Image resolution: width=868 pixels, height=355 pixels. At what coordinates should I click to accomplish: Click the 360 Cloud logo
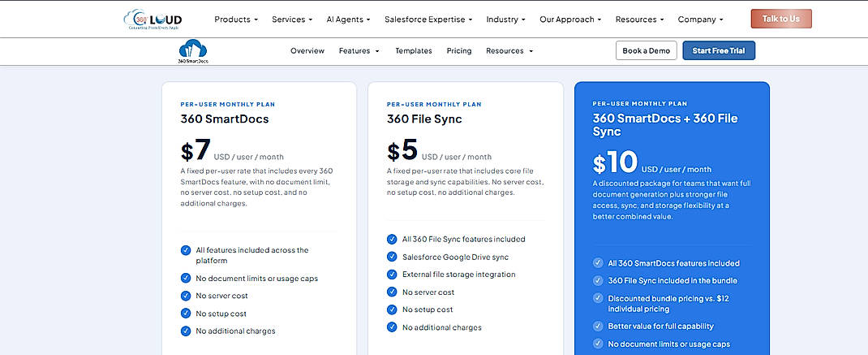click(153, 19)
